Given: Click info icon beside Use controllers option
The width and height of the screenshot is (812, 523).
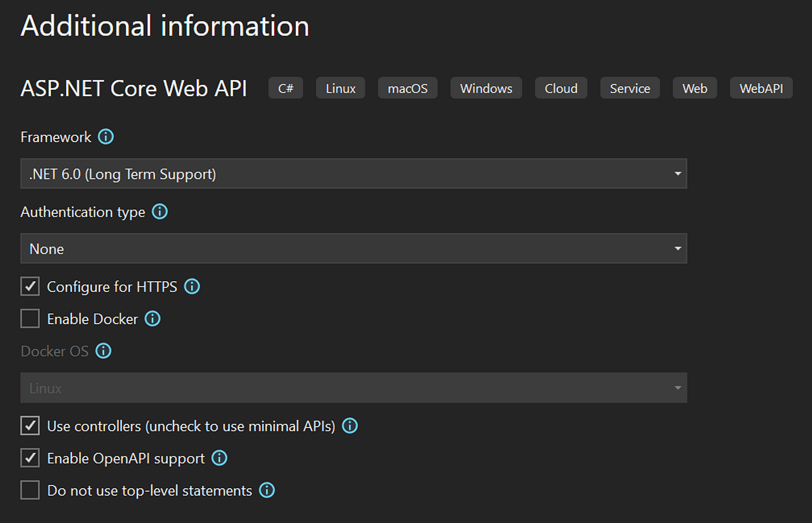Looking at the screenshot, I should (x=350, y=426).
